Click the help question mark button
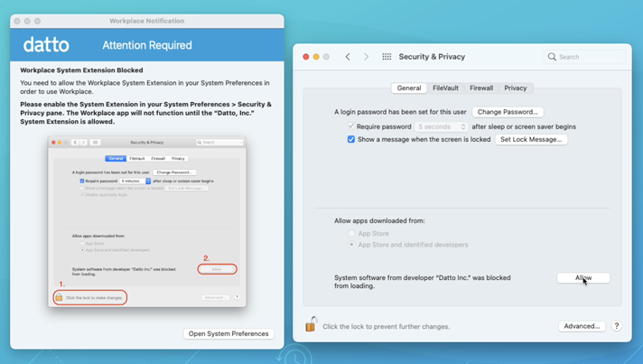The height and width of the screenshot is (364, 643). (x=617, y=326)
